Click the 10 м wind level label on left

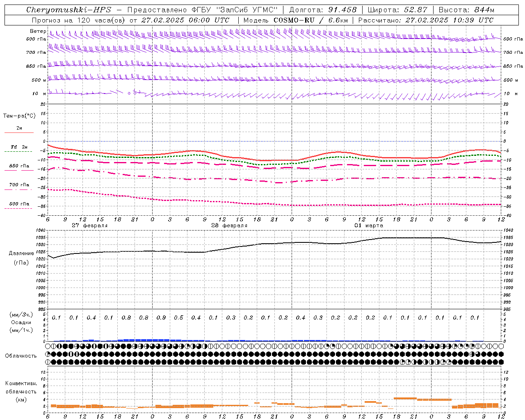click(x=39, y=94)
